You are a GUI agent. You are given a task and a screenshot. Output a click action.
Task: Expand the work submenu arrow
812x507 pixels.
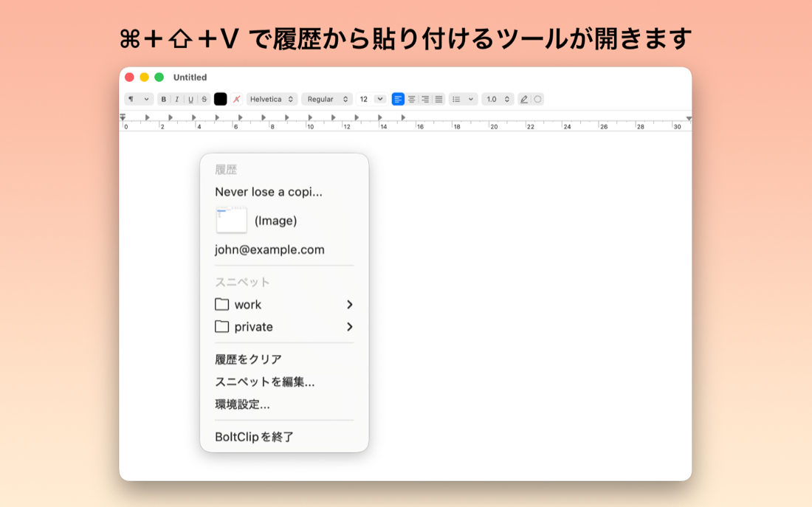pyautogui.click(x=350, y=305)
